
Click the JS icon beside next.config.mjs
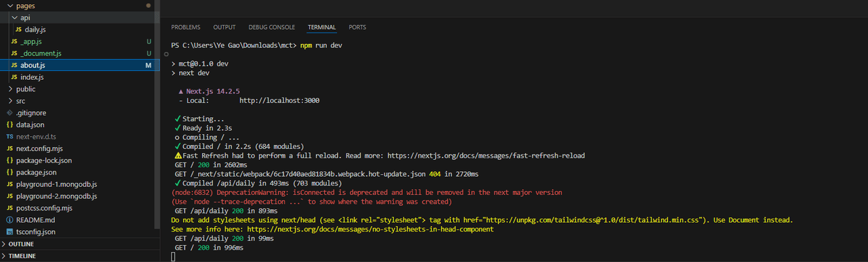9,148
